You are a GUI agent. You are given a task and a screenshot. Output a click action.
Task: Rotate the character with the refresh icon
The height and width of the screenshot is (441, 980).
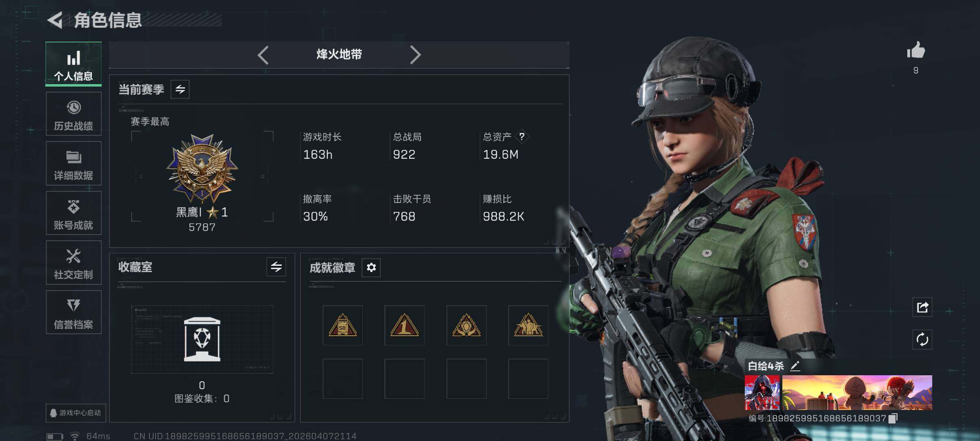922,339
